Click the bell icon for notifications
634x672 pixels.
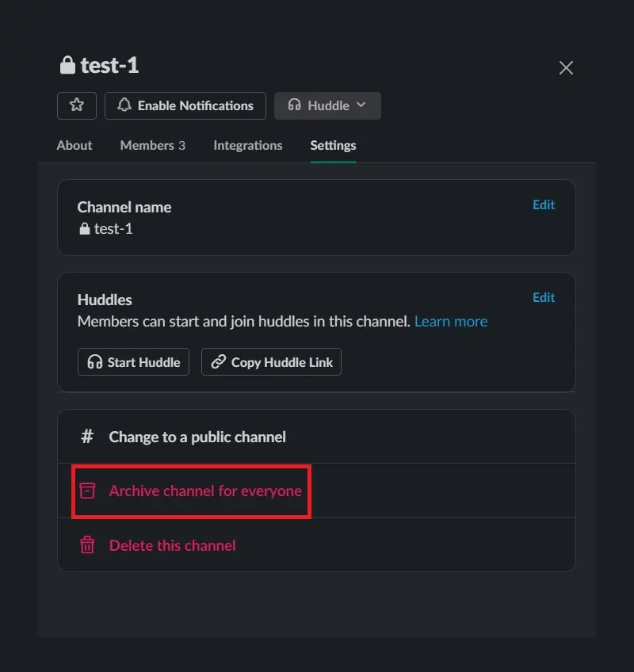(124, 105)
